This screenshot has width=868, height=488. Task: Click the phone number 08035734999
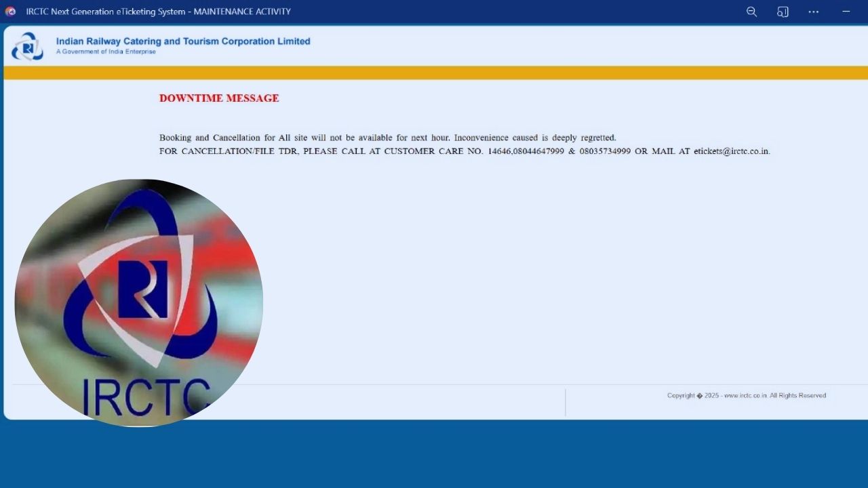tap(605, 151)
